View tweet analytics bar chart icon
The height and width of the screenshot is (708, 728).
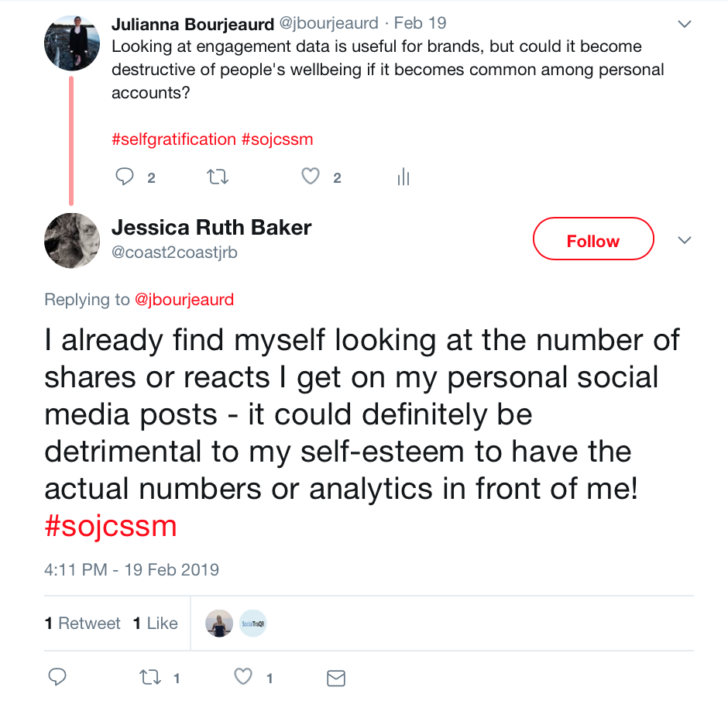403,177
